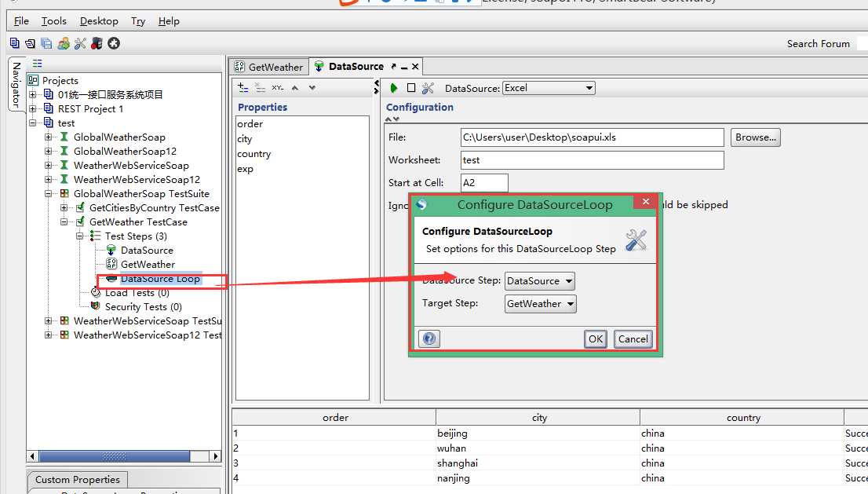
Task: Open the Custom Properties tab
Action: point(78,480)
